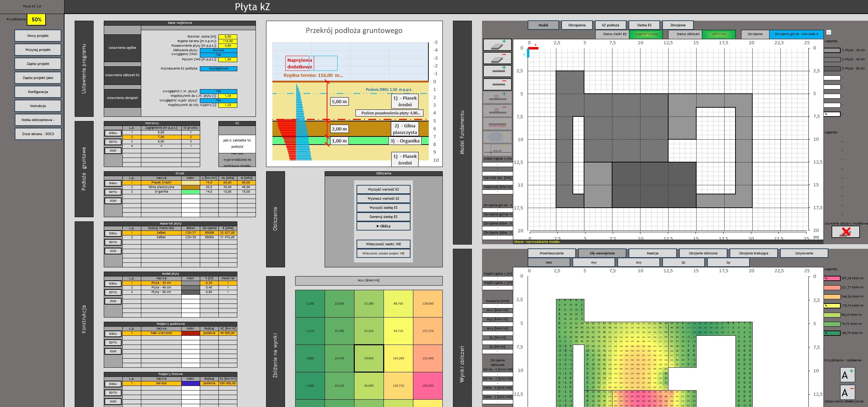Open the 'Obliczenia płyty' liniowe selector

[x=218, y=50]
